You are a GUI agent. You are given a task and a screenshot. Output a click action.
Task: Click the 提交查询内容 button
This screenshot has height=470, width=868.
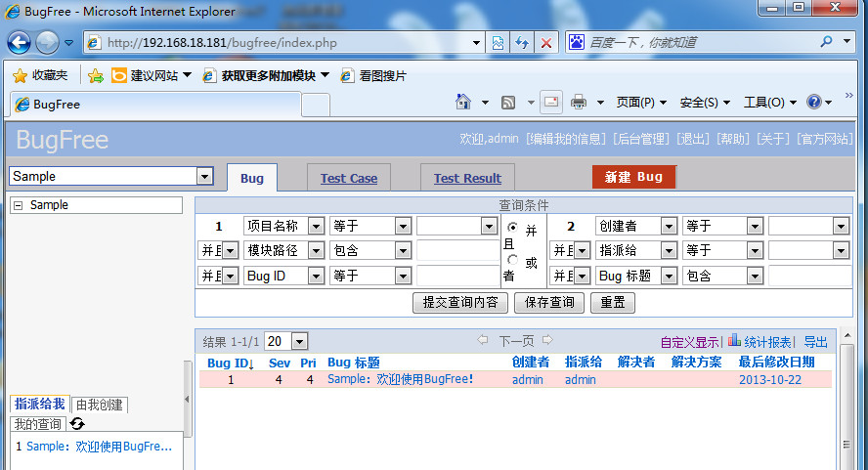(x=460, y=302)
